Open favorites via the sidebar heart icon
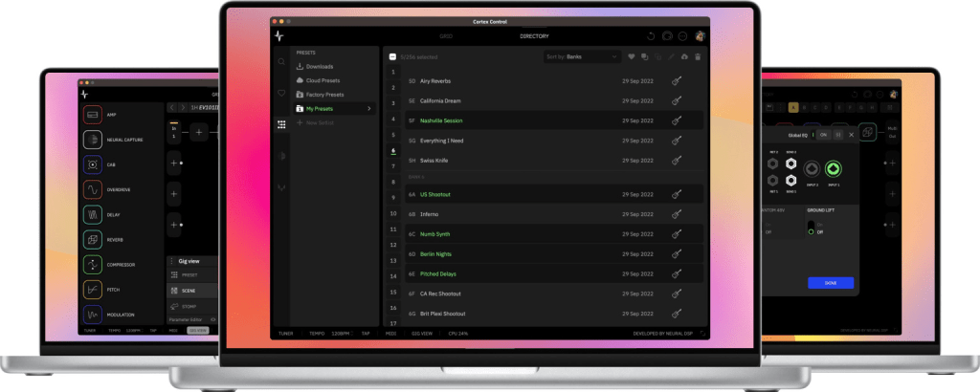Image resolution: width=980 pixels, height=392 pixels. tap(281, 93)
